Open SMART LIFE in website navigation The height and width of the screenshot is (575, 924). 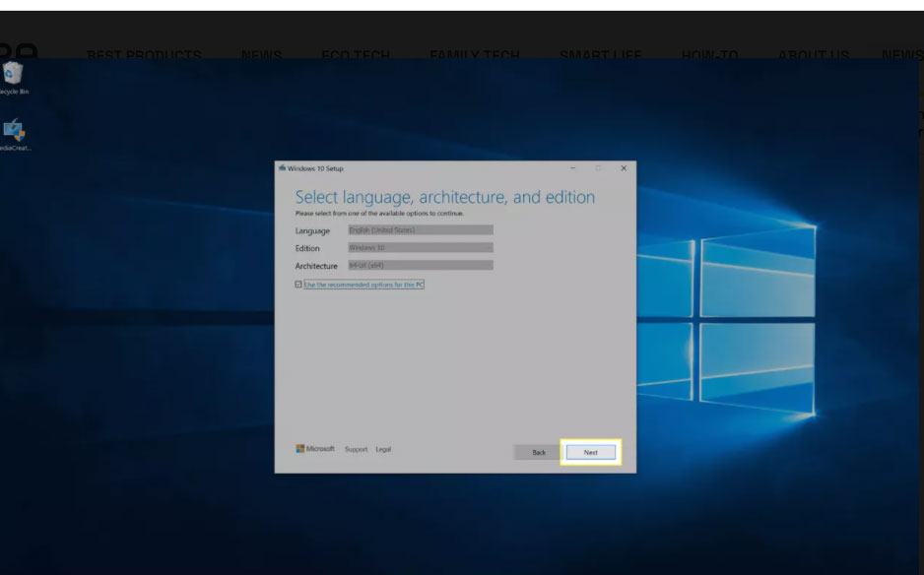(601, 55)
